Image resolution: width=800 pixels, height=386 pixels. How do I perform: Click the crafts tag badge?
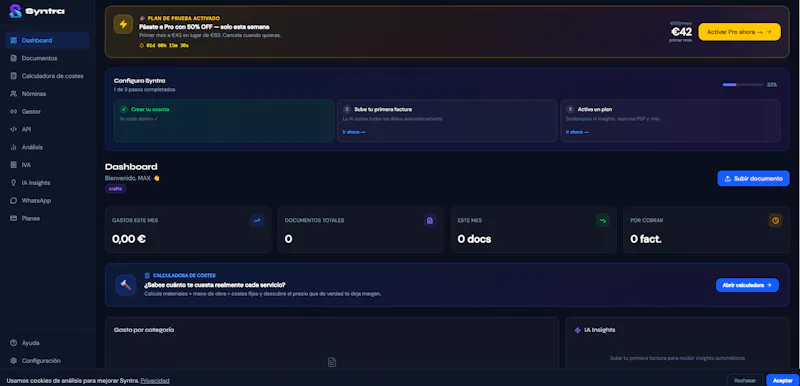pyautogui.click(x=115, y=189)
